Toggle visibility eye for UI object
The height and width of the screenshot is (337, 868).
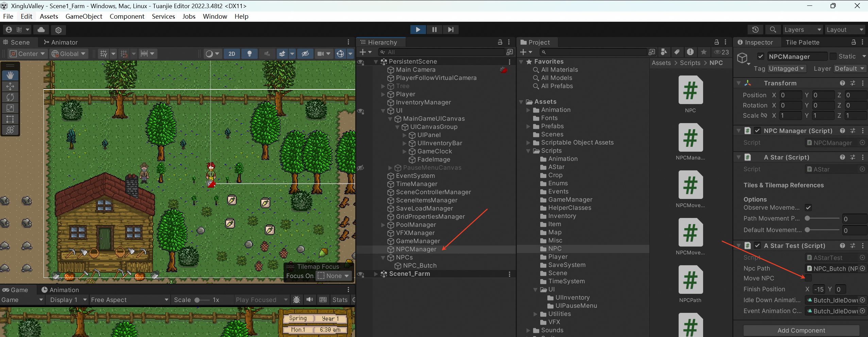(x=361, y=111)
